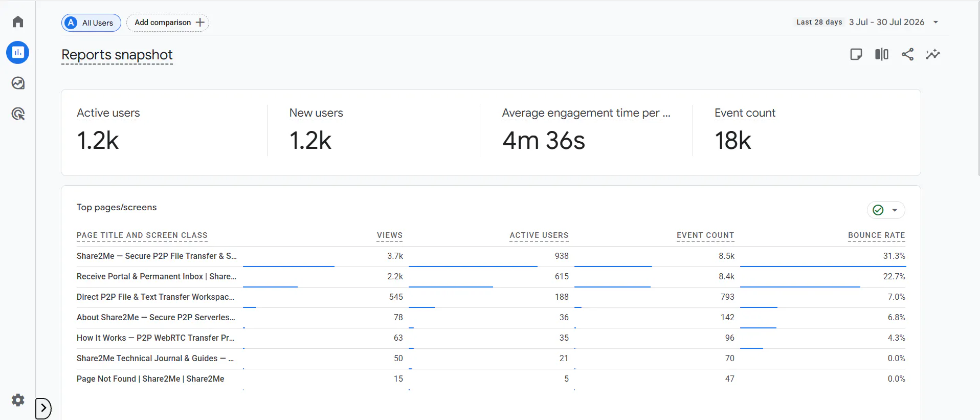This screenshot has height=420, width=980.
Task: Click the 18k event count total
Action: tap(733, 140)
